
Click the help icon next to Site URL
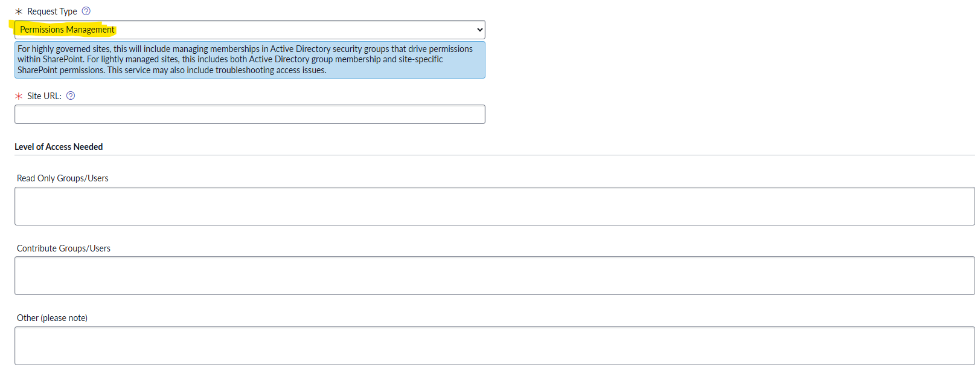71,96
